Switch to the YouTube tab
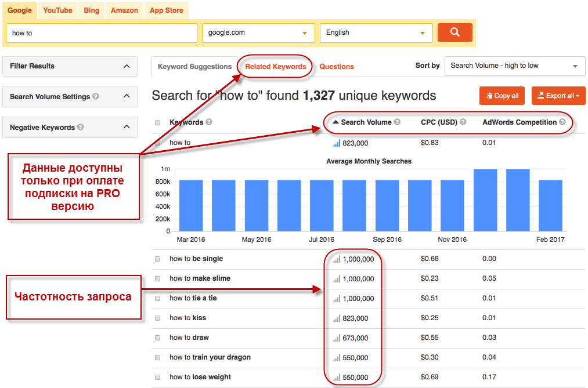This screenshot has width=588, height=388. click(x=57, y=10)
